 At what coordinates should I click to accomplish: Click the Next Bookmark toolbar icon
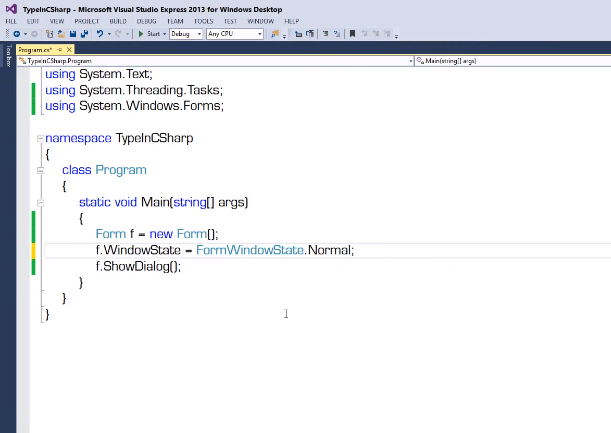tap(376, 34)
